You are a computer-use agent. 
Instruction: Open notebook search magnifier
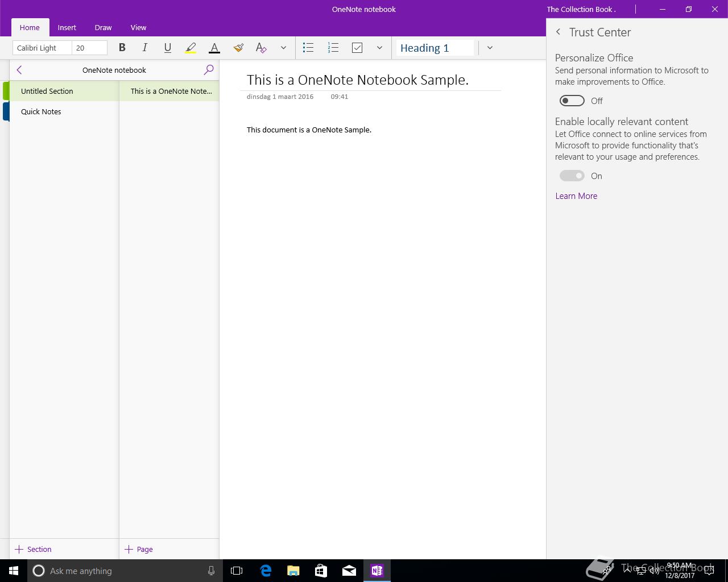click(x=209, y=70)
